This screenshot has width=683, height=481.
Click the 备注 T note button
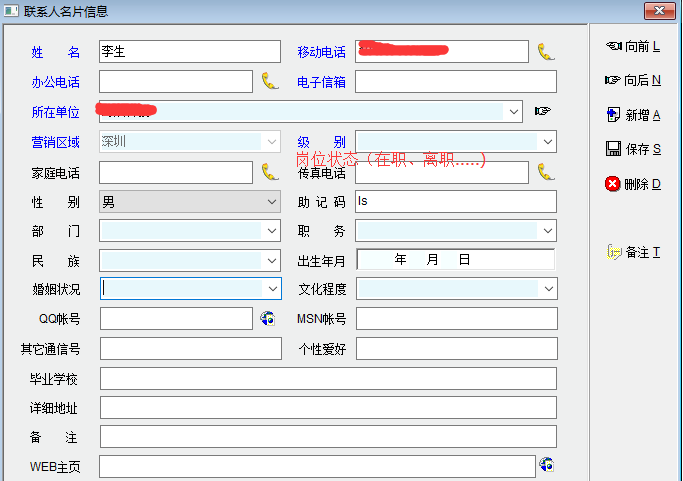(633, 252)
